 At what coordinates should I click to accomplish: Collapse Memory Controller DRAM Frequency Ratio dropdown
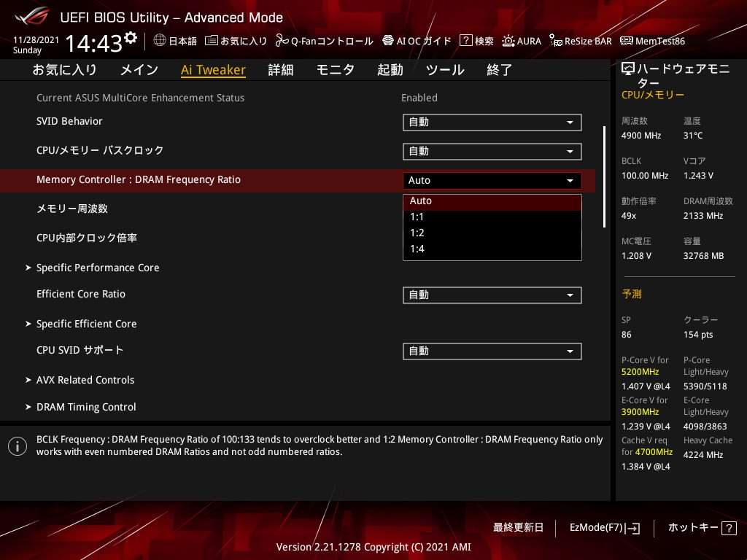tap(492, 181)
